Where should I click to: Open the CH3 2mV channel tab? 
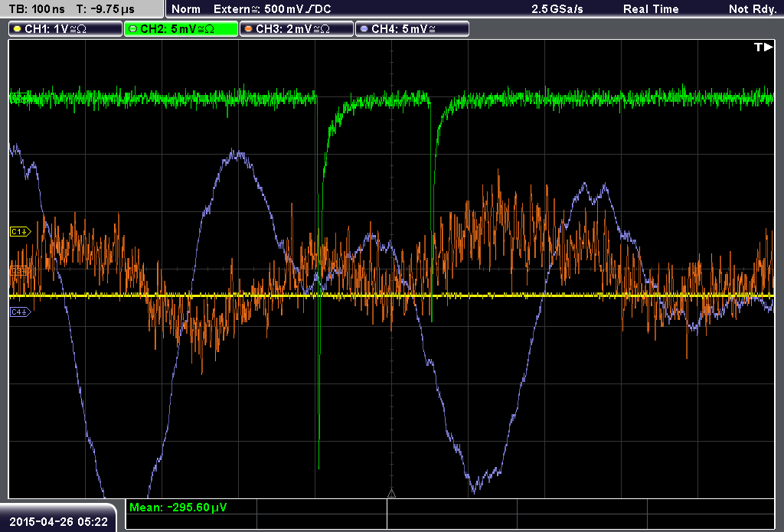click(x=296, y=29)
